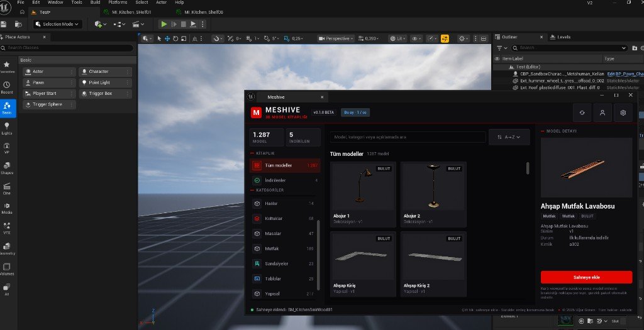Open the Add content quick menu
The height and width of the screenshot is (330, 644).
(100, 25)
